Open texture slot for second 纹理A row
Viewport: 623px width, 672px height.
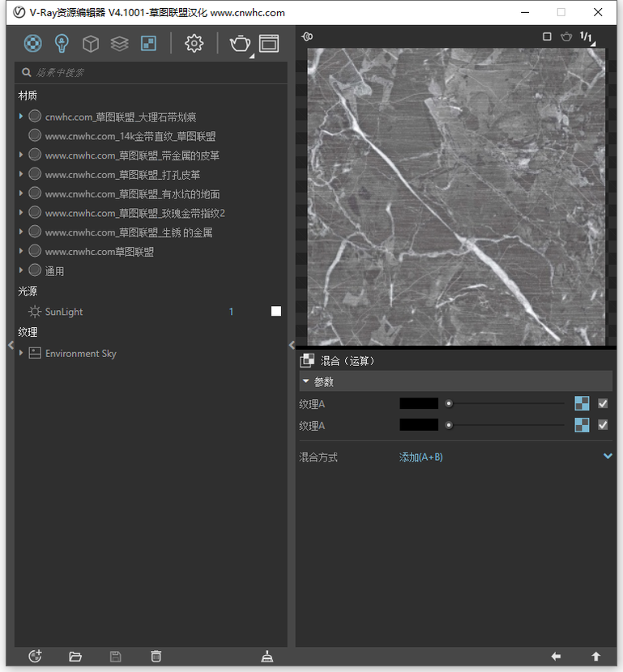[582, 425]
